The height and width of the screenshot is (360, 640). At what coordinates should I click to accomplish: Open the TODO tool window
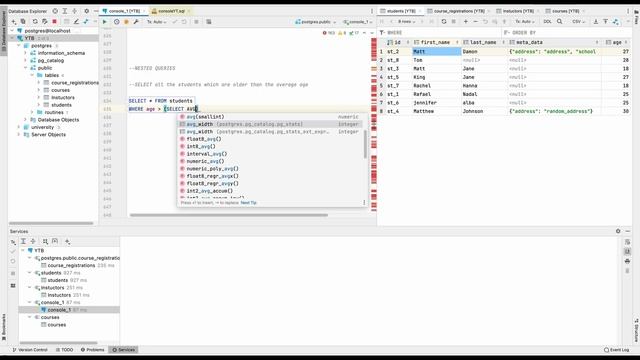click(x=64, y=350)
